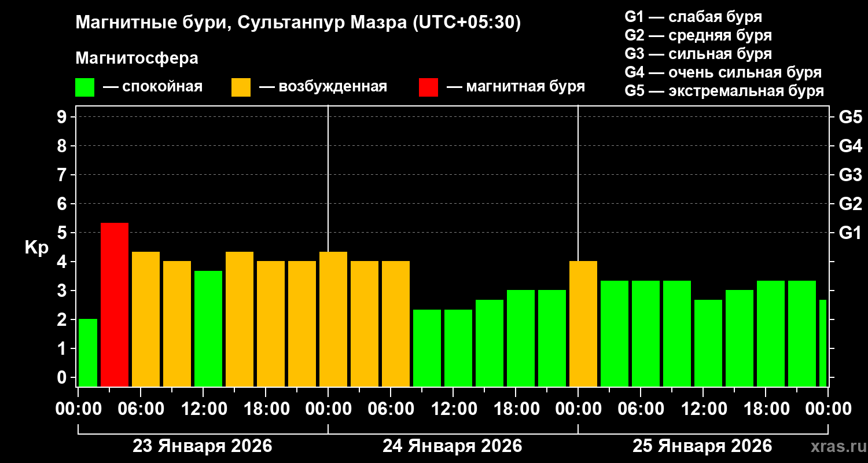Click the '23 Января 2026' date label
Image resolution: width=868 pixels, height=463 pixels.
click(203, 446)
